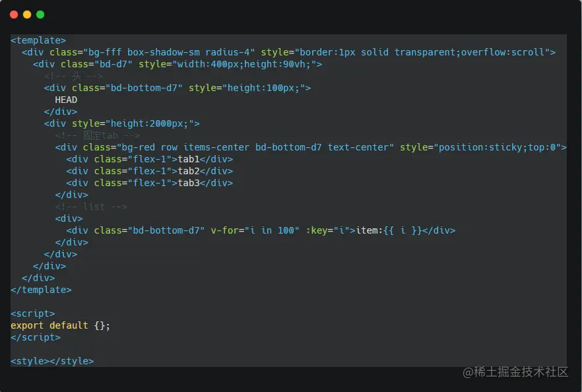This screenshot has height=392, width=582.
Task: Click the yellow minimize dot of the code window
Action: pyautogui.click(x=27, y=15)
